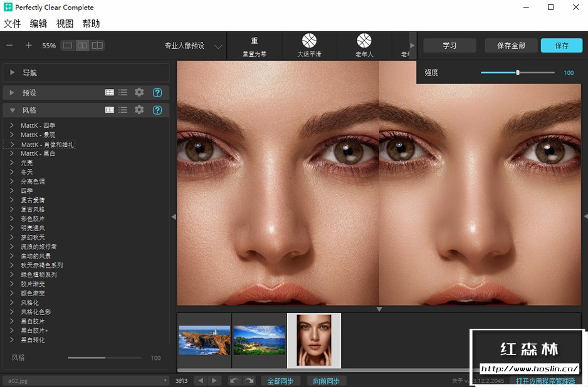The height and width of the screenshot is (387, 588).
Task: Click help icon in 风格 panel
Action: pos(157,110)
